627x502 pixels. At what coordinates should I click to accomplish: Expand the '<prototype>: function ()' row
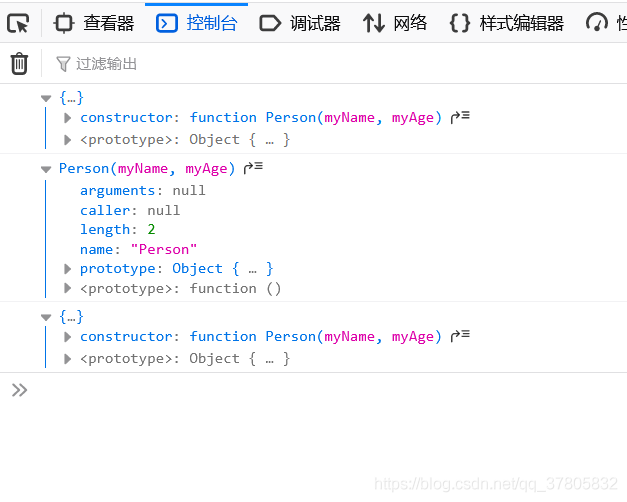[x=68, y=288]
